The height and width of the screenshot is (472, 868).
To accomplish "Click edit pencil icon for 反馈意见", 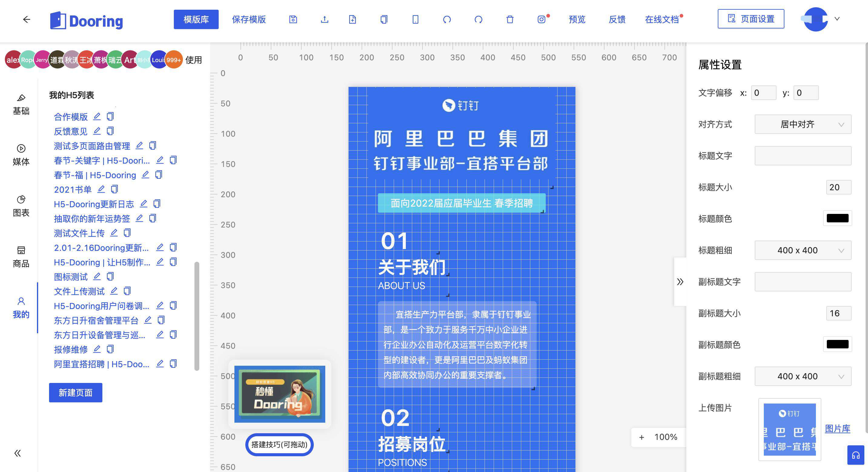I will (x=97, y=131).
